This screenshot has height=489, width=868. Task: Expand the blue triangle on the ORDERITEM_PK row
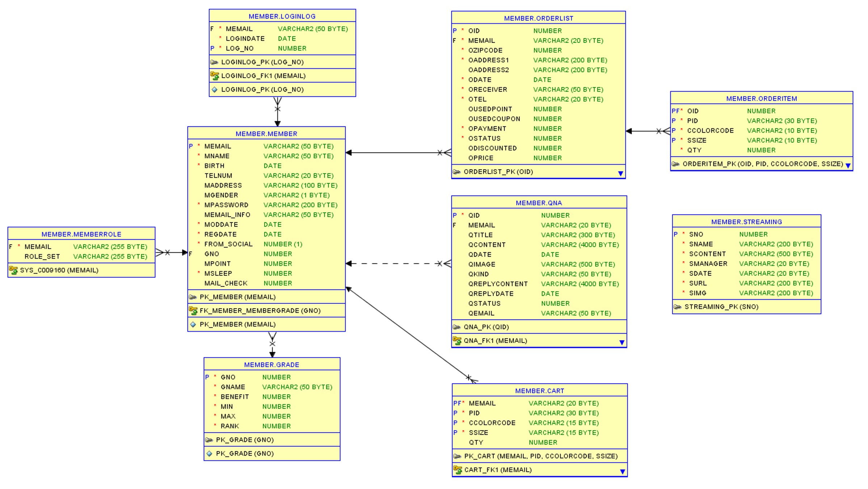(849, 165)
